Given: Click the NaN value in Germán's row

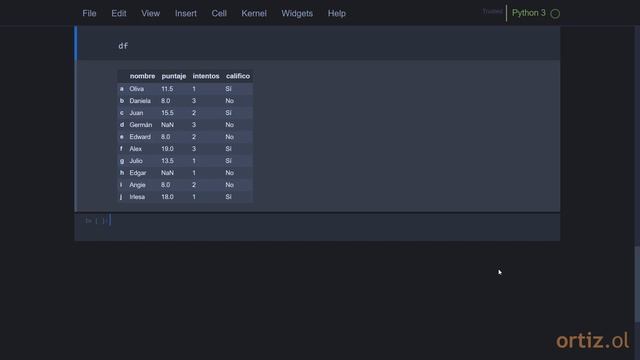Looking at the screenshot, I should point(167,125).
